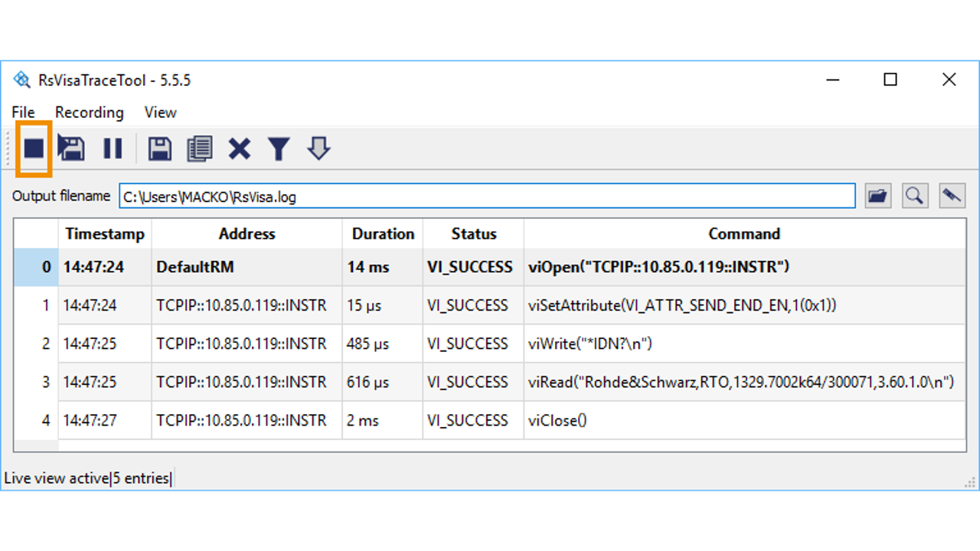980x551 pixels.
Task: Click the viClose() command cell
Action: (744, 420)
